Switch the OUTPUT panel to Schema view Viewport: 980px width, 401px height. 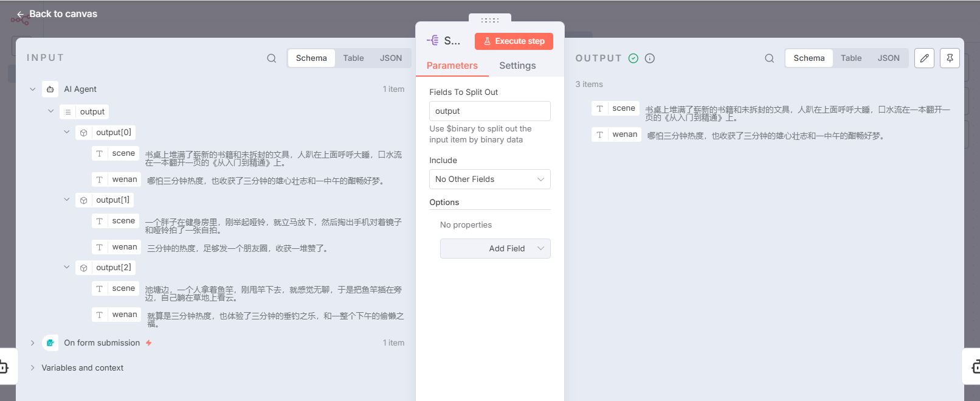809,58
